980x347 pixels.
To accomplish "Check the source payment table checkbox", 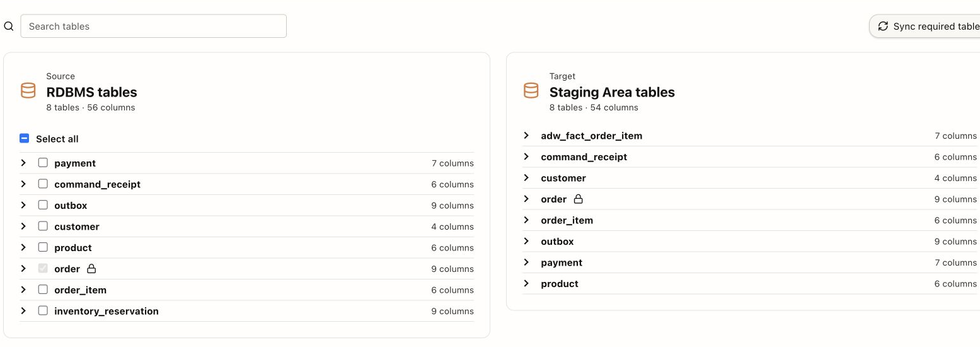I will click(x=43, y=163).
